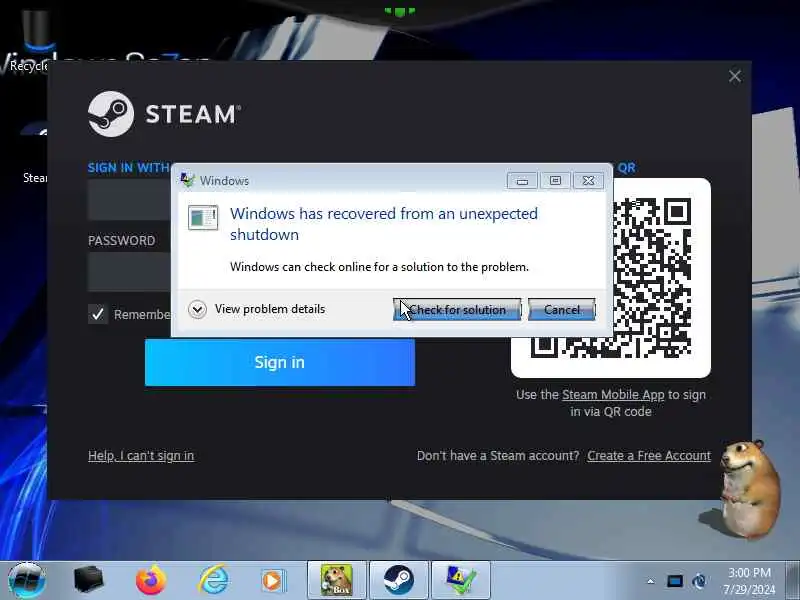Launch Internet Explorer from the taskbar
This screenshot has height=600, width=800.
tap(213, 580)
